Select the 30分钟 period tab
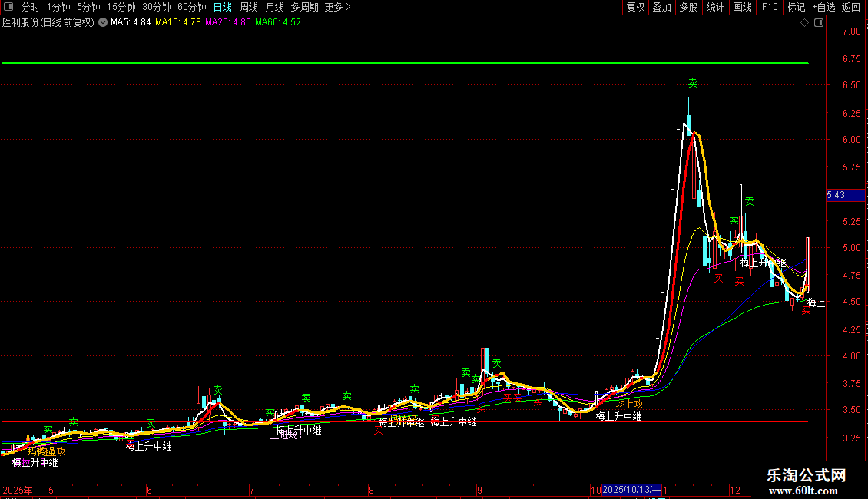Screen dimensions: 868x499 157,7
